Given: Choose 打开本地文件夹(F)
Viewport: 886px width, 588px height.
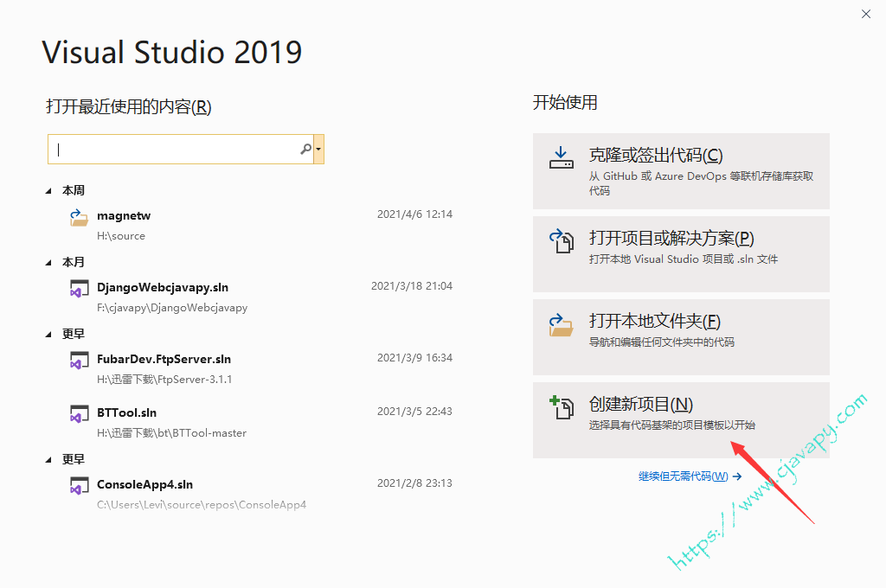Looking at the screenshot, I should pos(681,337).
